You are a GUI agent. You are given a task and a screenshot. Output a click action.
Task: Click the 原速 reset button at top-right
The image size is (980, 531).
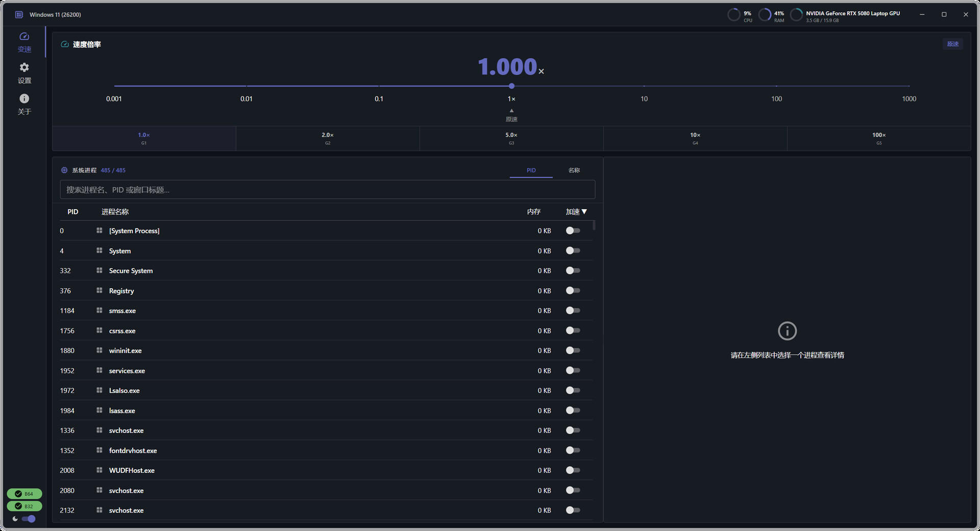[x=952, y=44]
